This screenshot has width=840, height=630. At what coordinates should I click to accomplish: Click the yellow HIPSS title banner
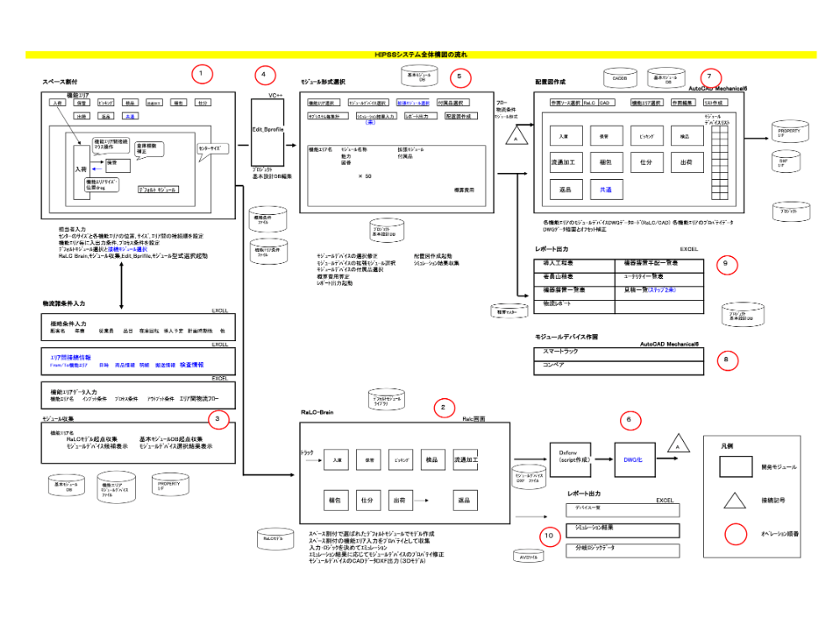tap(420, 54)
